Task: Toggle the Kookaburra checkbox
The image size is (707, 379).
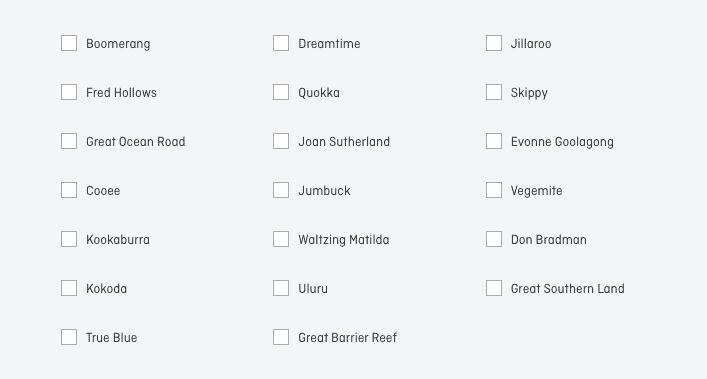Action: (x=69, y=239)
